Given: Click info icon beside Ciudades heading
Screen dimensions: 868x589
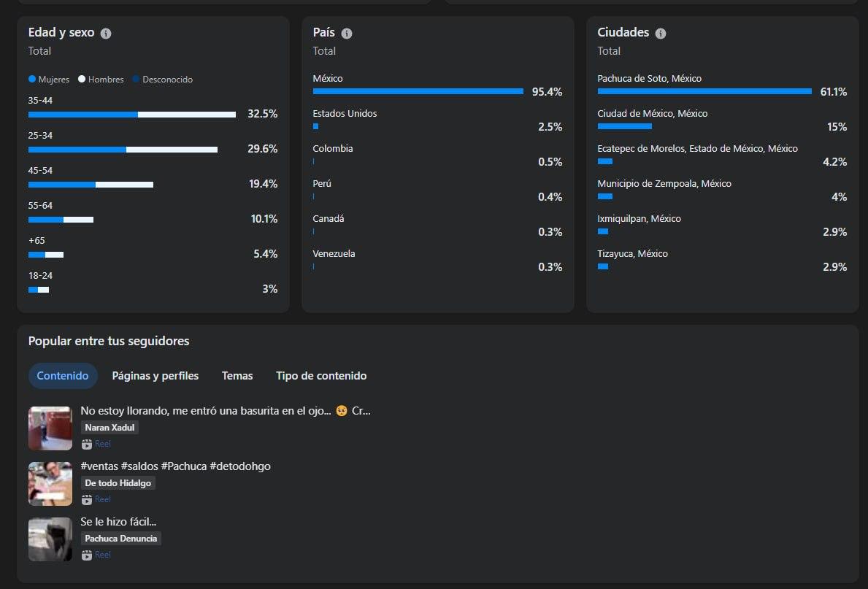Looking at the screenshot, I should pyautogui.click(x=661, y=34).
